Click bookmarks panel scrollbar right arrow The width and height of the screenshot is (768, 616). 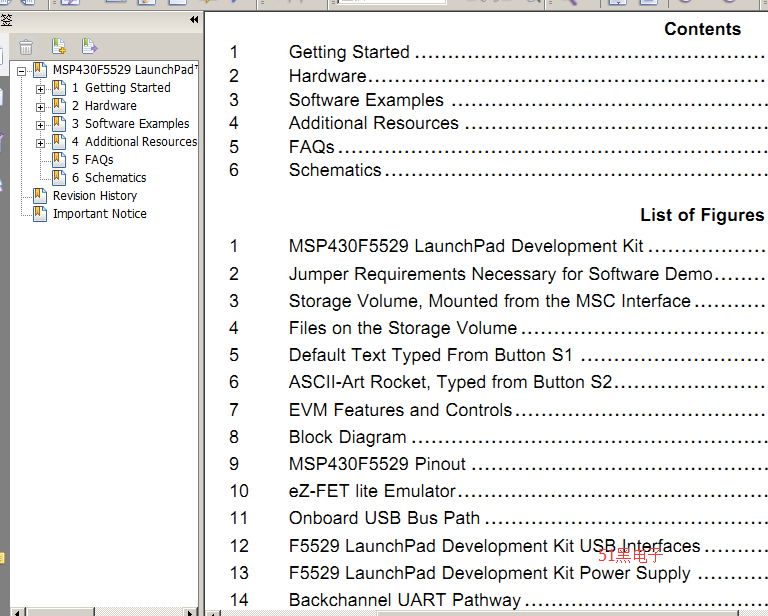pos(190,612)
